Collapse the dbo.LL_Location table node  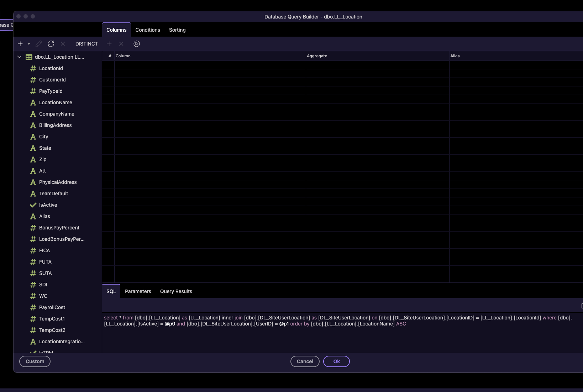20,57
